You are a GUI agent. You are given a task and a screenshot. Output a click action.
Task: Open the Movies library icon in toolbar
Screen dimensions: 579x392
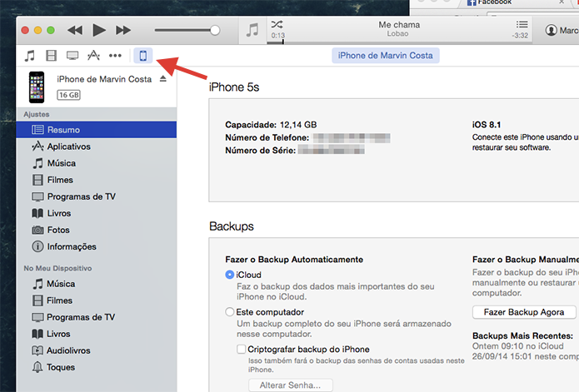coord(51,56)
